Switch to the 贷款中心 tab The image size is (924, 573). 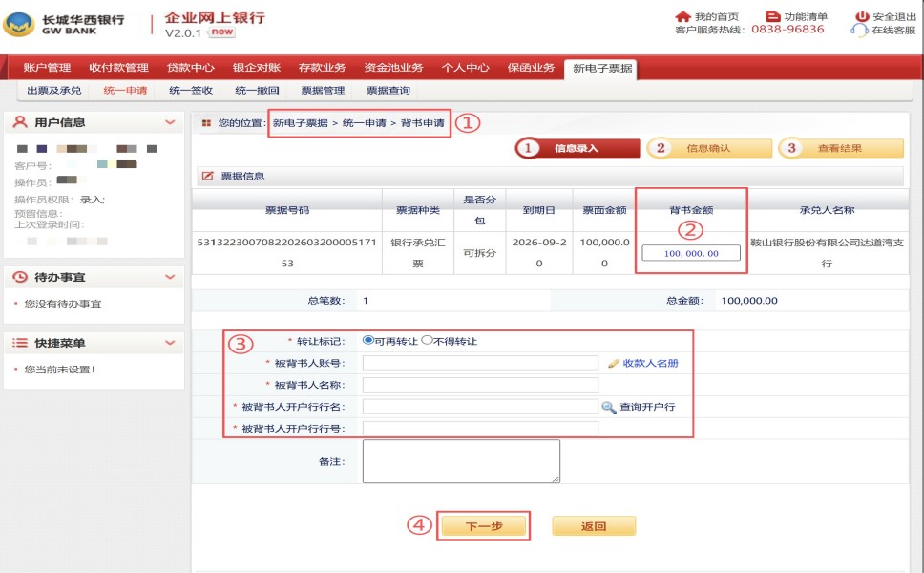coord(191,68)
